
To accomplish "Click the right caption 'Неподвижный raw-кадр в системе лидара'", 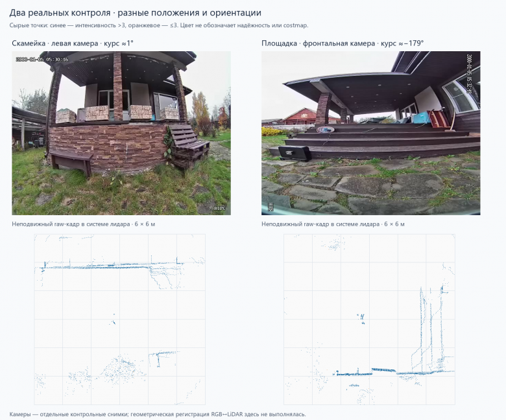I will tap(333, 224).
